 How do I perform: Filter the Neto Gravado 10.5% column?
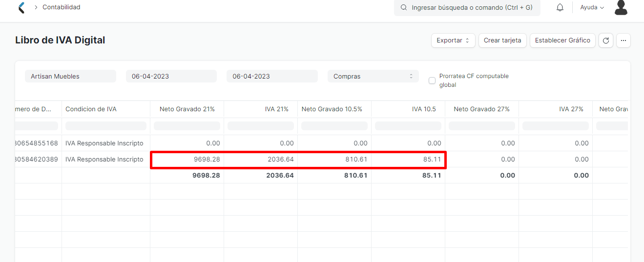pos(334,126)
